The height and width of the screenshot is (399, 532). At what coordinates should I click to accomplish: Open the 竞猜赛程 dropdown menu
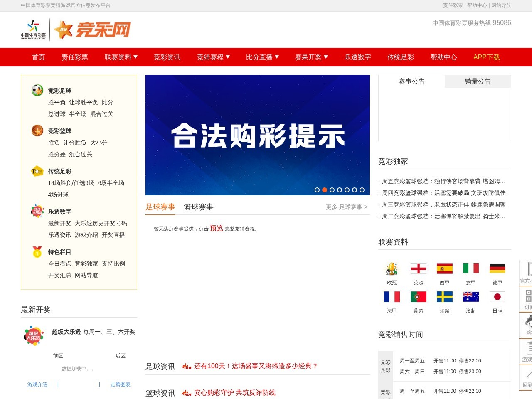(213, 57)
